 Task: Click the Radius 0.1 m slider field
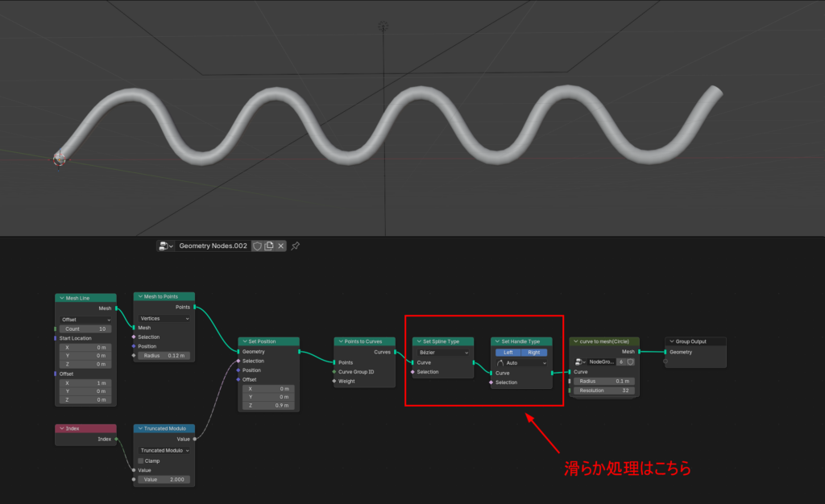pos(603,382)
